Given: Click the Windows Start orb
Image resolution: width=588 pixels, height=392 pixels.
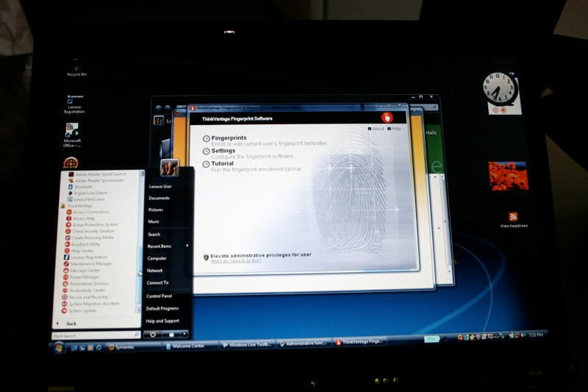Looking at the screenshot, I should [x=58, y=349].
